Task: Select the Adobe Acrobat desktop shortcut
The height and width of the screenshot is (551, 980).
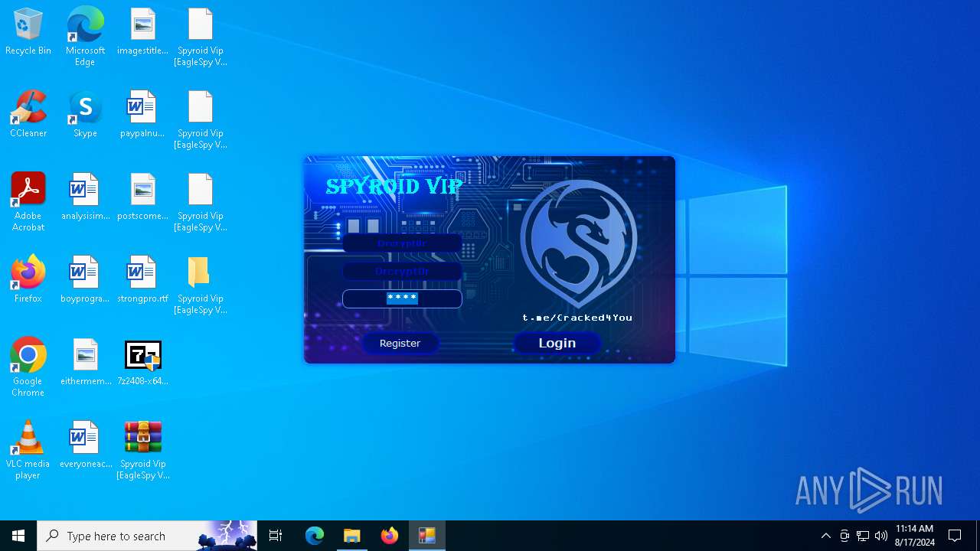Action: tap(28, 202)
